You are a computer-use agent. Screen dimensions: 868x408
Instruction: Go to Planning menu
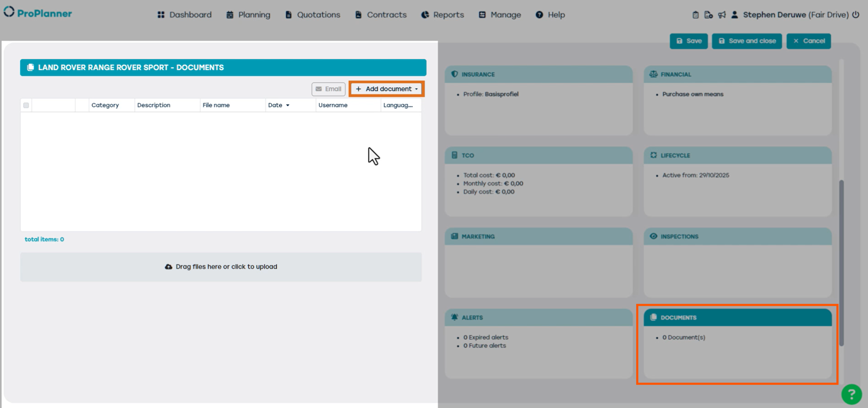pyautogui.click(x=248, y=15)
